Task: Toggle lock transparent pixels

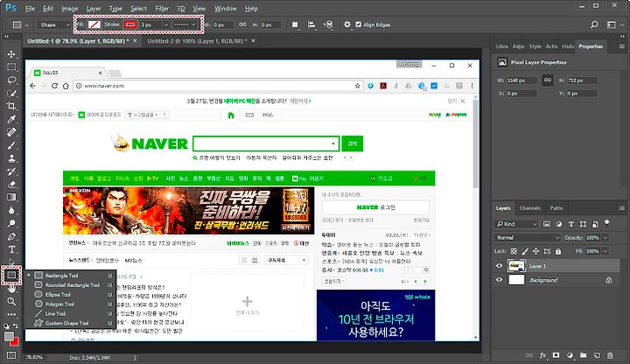Action: coord(514,251)
